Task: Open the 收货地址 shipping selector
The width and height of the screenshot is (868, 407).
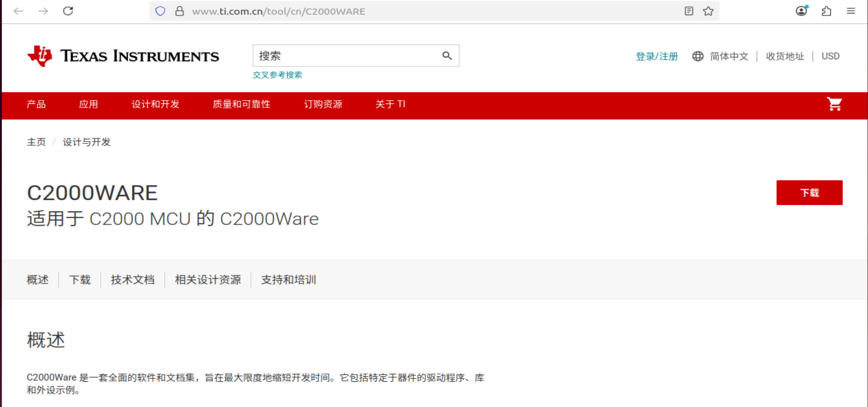Action: [785, 56]
